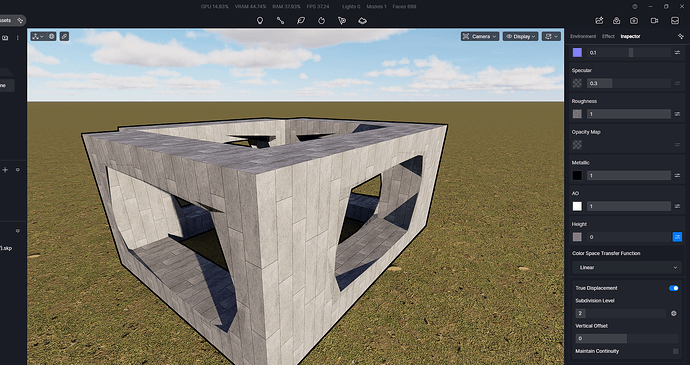Click the target icon beside Subdivision Level

[x=674, y=313]
